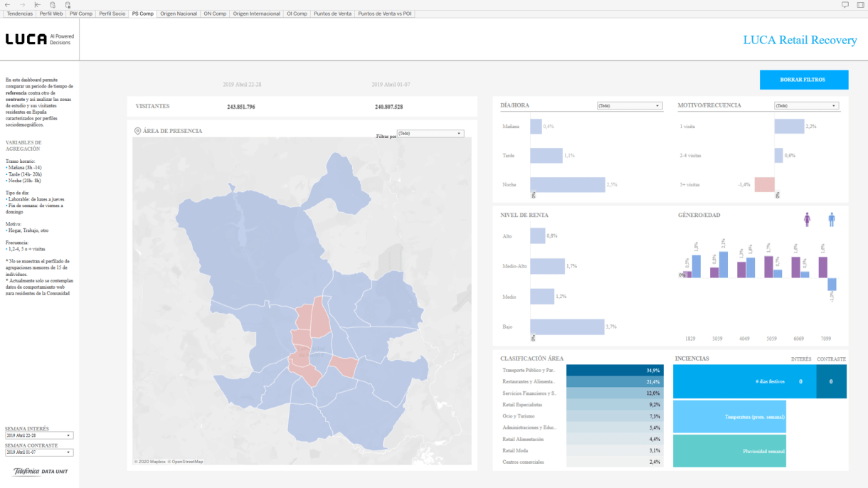This screenshot has height=488, width=868.
Task: Open the Origen Nacional tab
Action: pos(179,14)
